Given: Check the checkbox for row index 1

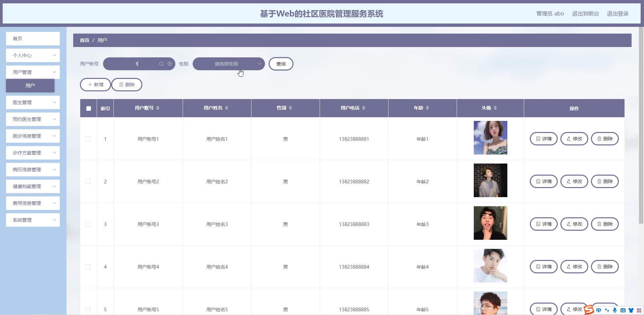Looking at the screenshot, I should click(x=88, y=139).
